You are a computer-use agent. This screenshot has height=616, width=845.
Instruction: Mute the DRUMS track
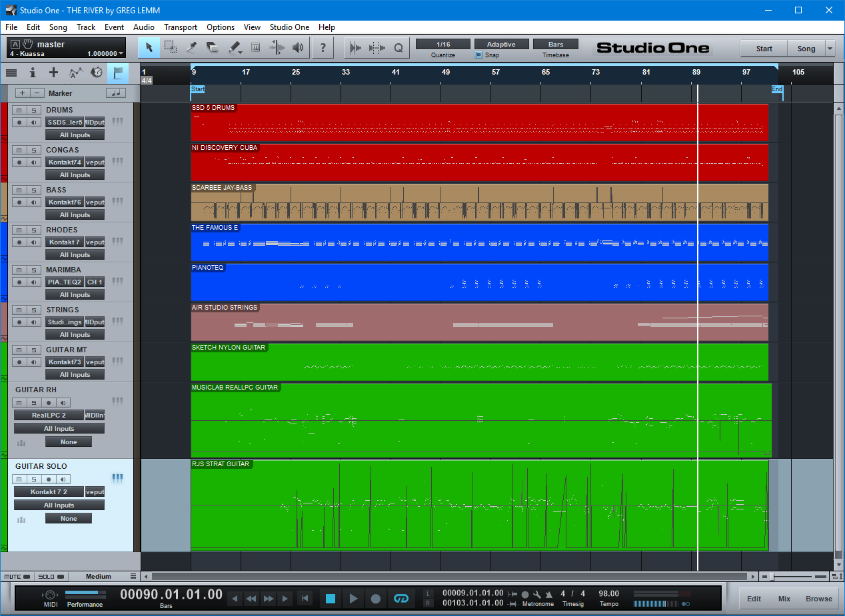(x=20, y=110)
